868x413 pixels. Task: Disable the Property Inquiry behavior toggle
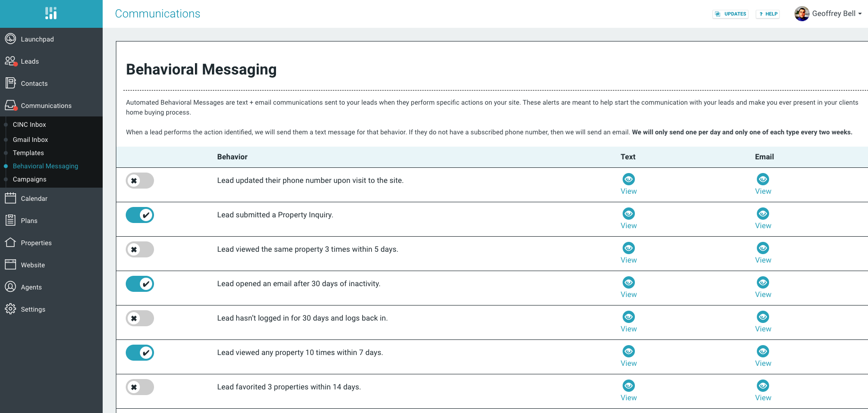point(140,215)
